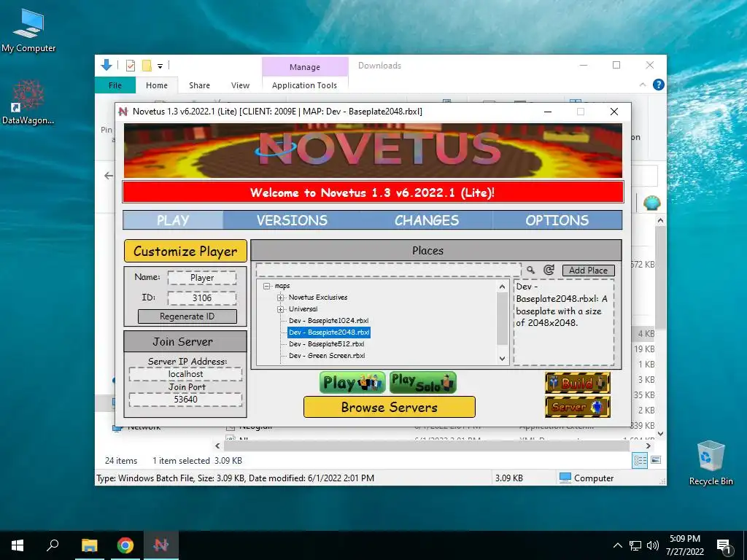Select Dev - Baseplate1024.rbxl
The height and width of the screenshot is (560, 747).
pos(328,321)
